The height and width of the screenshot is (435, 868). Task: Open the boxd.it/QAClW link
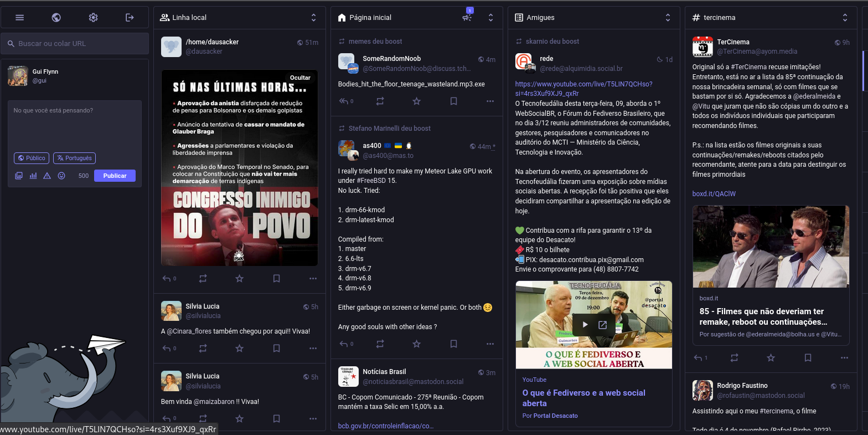[x=714, y=194]
